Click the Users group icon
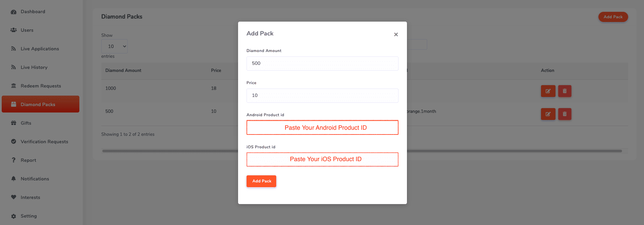This screenshot has width=644, height=225. (14, 30)
